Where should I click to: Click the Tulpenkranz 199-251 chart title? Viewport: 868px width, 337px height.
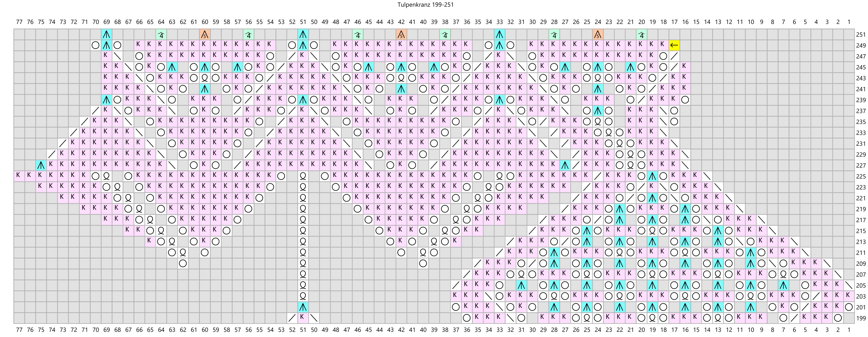point(425,5)
